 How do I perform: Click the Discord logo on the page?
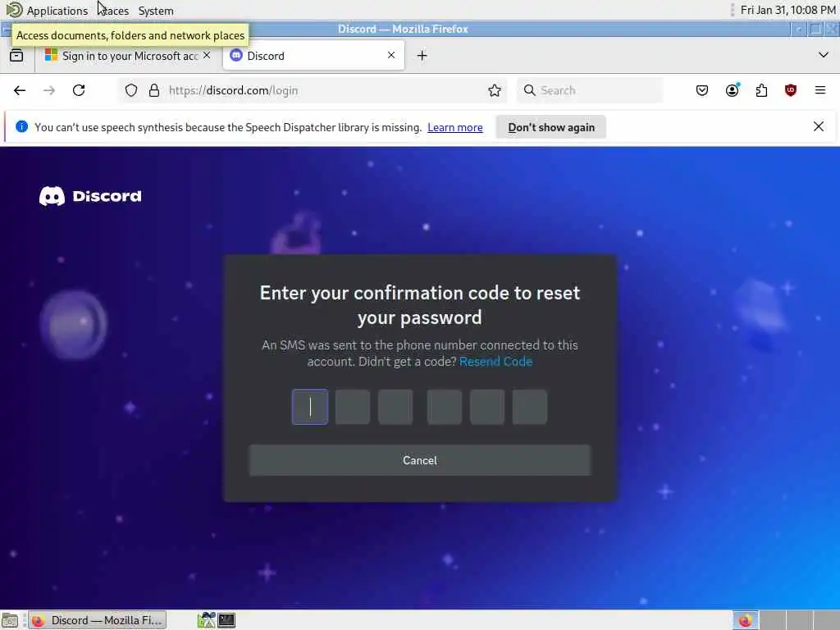pyautogui.click(x=90, y=196)
